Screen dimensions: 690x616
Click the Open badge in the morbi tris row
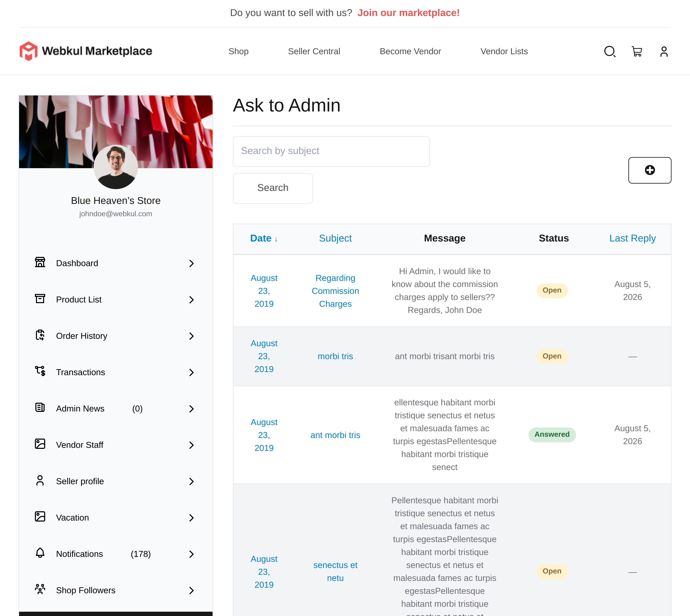[552, 356]
